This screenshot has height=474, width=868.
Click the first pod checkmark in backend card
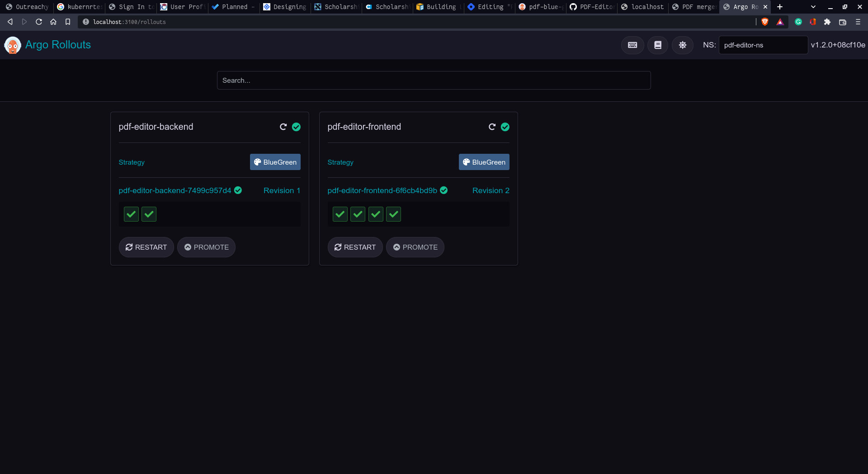(x=131, y=214)
